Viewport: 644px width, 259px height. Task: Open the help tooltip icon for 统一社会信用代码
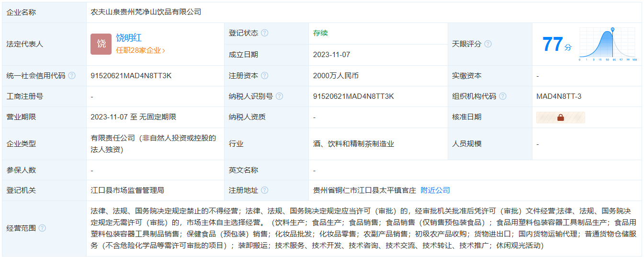tap(72, 76)
